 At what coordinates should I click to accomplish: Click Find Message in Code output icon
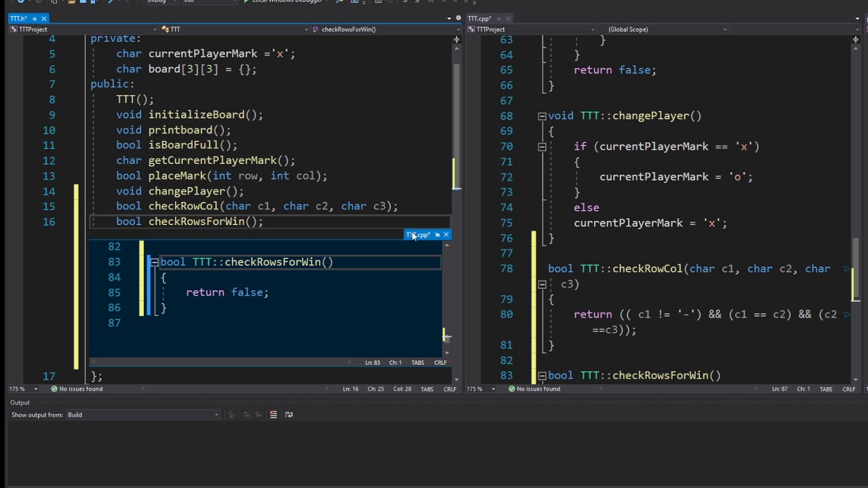[x=231, y=415]
